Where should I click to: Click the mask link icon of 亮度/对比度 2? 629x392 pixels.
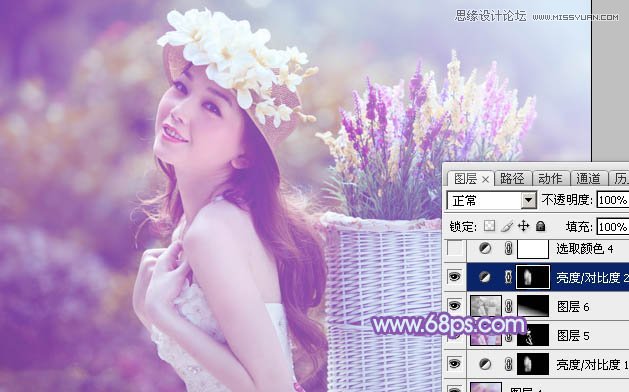pyautogui.click(x=508, y=277)
